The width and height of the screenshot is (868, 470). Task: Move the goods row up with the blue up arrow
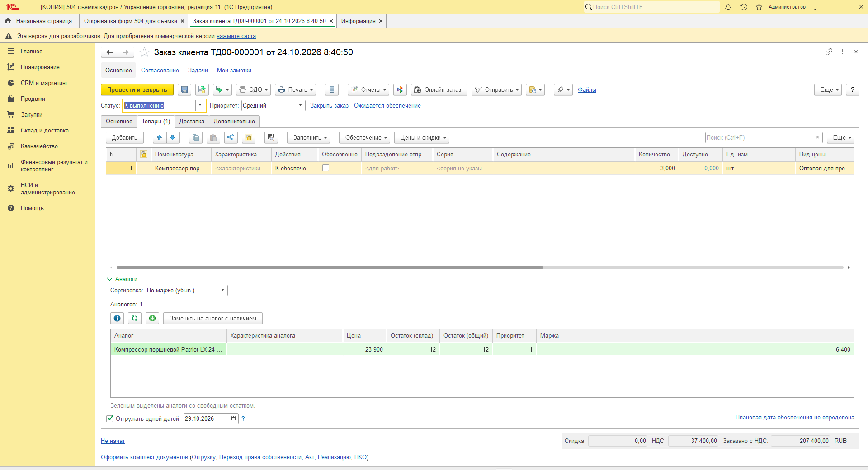160,137
